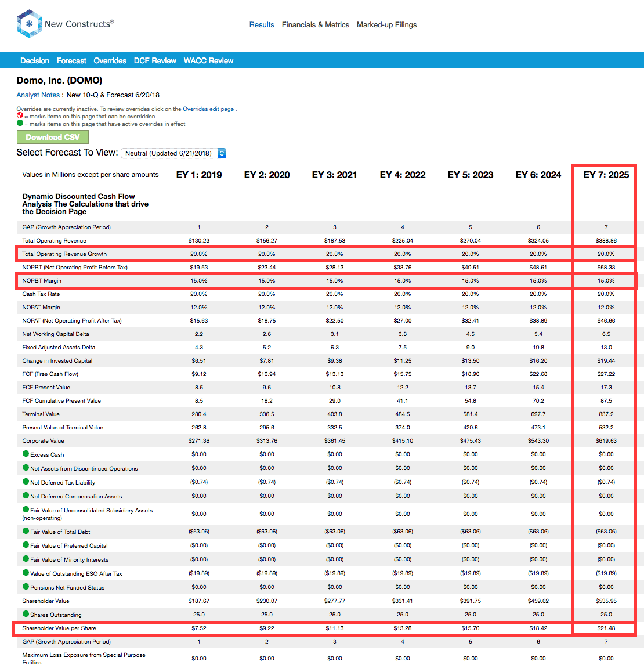
Task: Click the Change in Invested Capital value $13.50
Action: point(471,361)
